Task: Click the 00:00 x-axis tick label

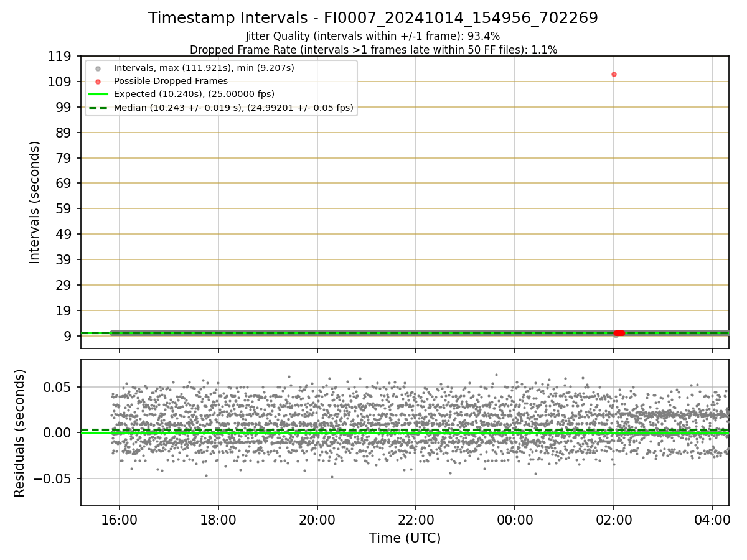Action: [x=515, y=520]
